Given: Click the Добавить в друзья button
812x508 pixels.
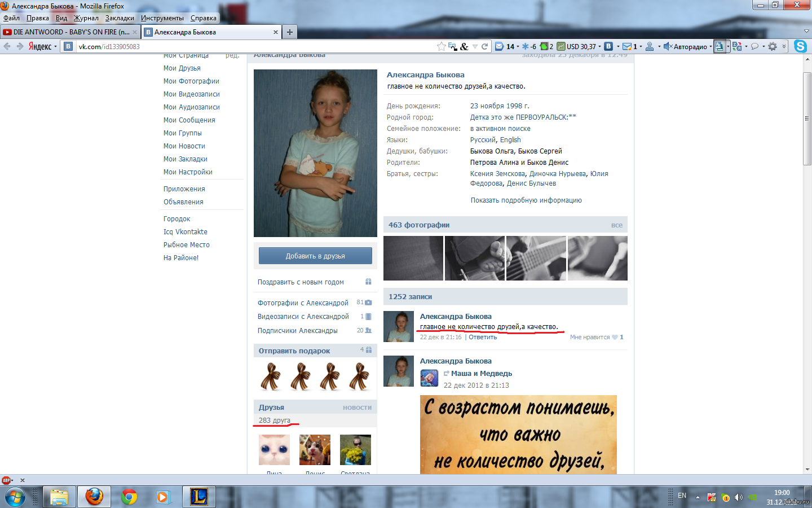Looking at the screenshot, I should (x=315, y=256).
